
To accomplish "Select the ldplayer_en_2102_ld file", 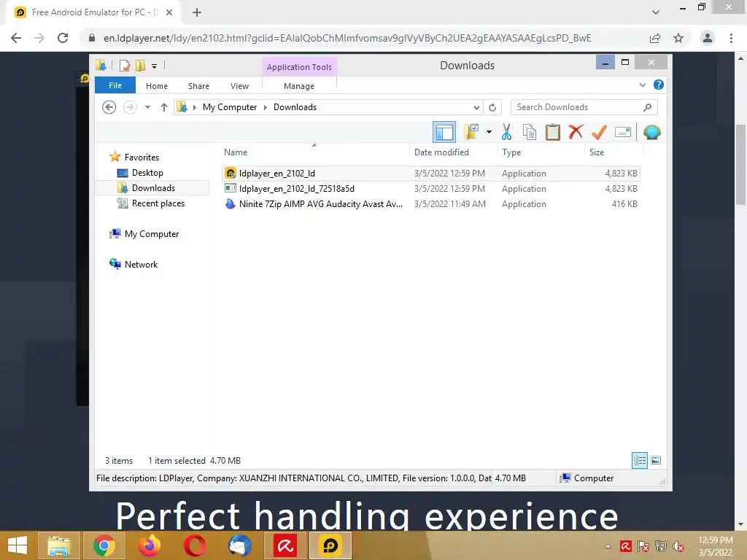I will tap(430, 174).
